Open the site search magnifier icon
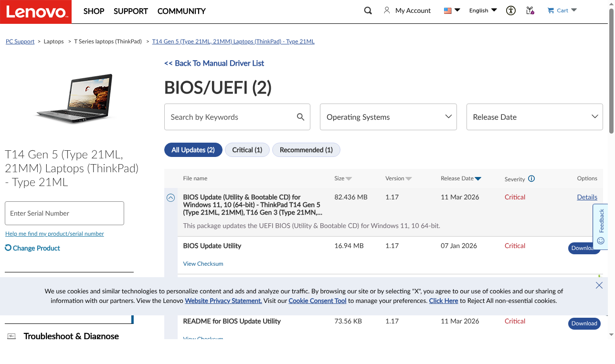Viewport: 615px width, 364px height. pyautogui.click(x=368, y=10)
